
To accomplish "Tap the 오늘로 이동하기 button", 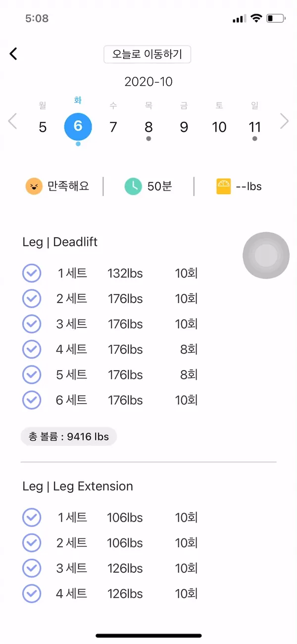I will point(147,54).
